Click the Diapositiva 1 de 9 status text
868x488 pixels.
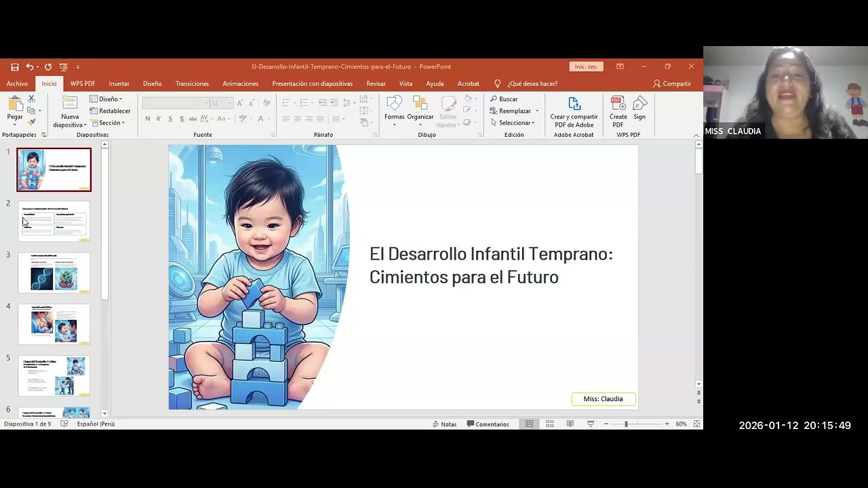click(27, 424)
